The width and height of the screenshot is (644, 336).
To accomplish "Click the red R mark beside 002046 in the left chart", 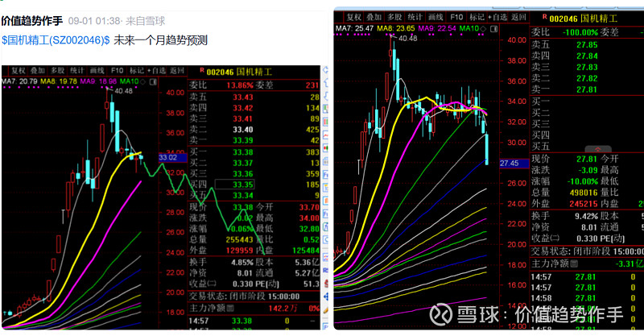I will click(x=202, y=71).
